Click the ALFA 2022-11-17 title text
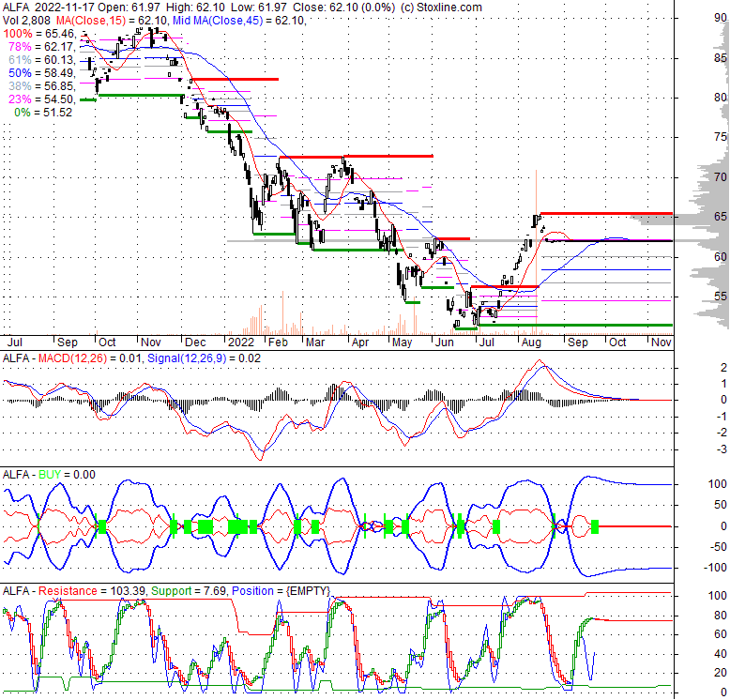 (x=49, y=8)
